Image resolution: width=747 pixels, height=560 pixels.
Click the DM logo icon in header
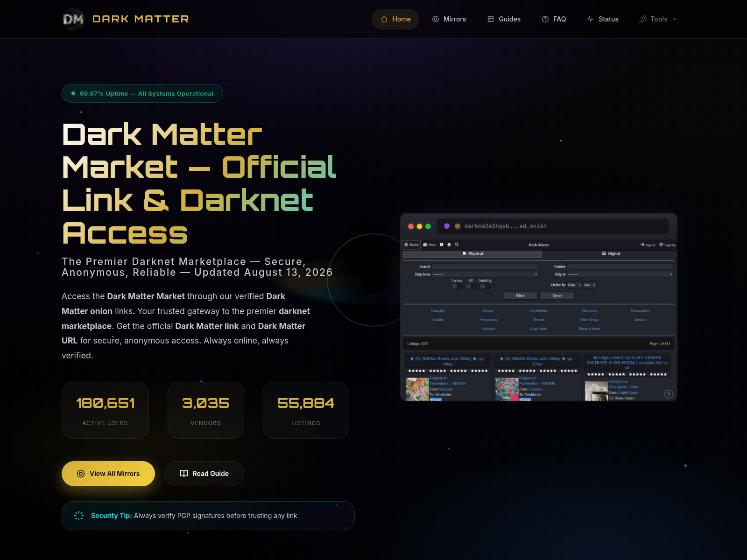(73, 19)
